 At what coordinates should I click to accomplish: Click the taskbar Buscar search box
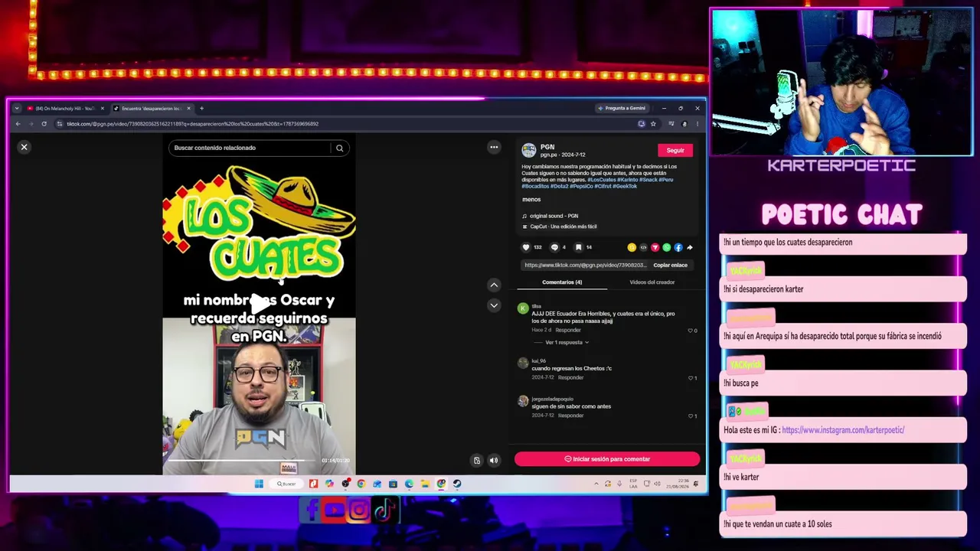(x=286, y=484)
